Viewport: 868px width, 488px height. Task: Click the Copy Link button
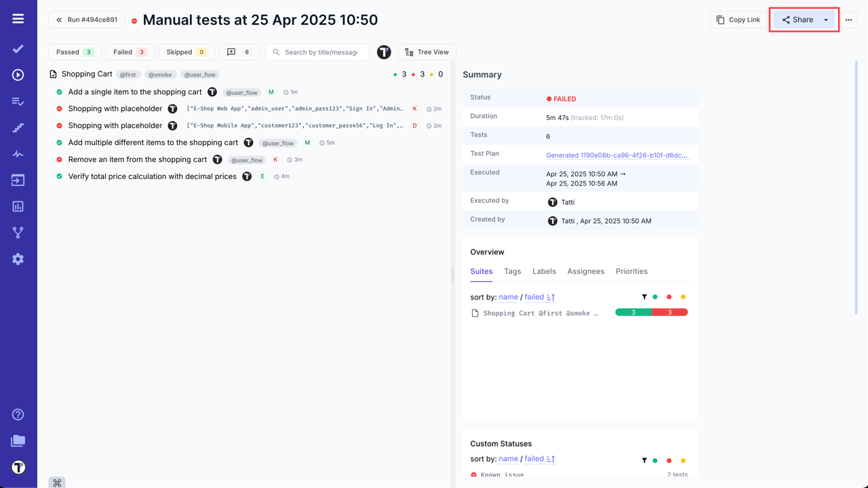pos(738,20)
